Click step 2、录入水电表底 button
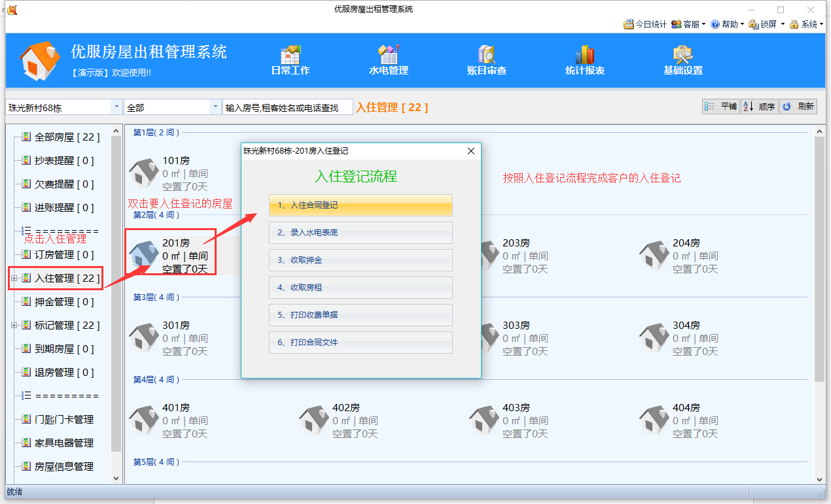The image size is (831, 504). click(x=361, y=233)
